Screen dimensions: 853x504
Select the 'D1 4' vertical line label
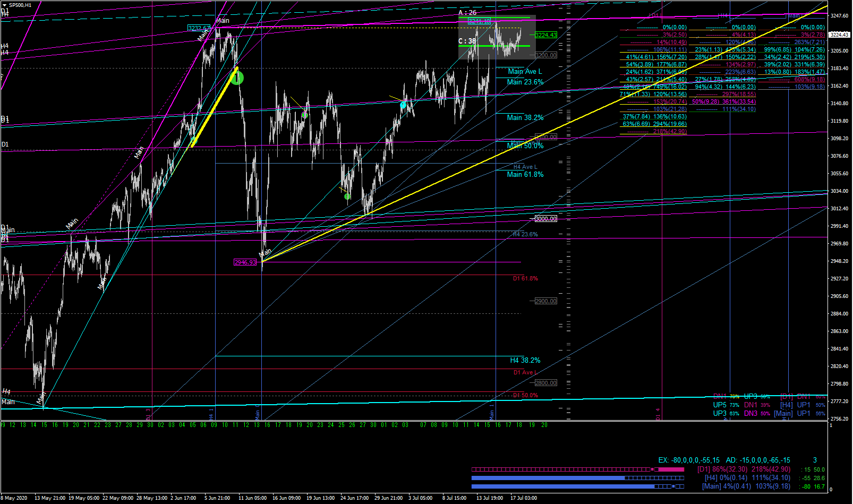pyautogui.click(x=659, y=414)
